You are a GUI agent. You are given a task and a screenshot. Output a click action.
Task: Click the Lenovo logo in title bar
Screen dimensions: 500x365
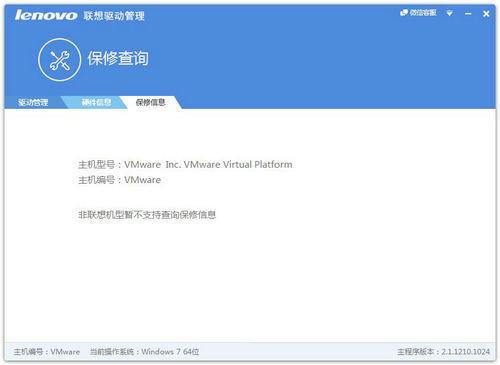(46, 15)
